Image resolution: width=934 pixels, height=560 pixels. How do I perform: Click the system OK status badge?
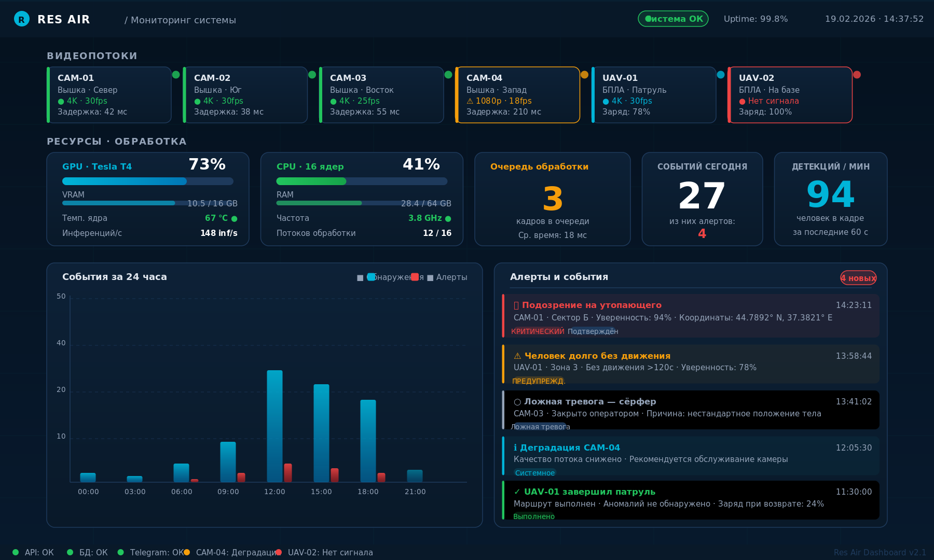(x=673, y=19)
